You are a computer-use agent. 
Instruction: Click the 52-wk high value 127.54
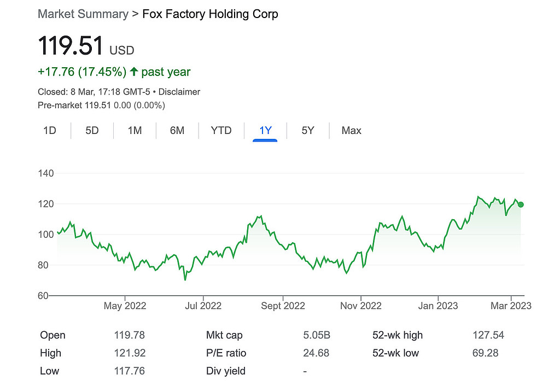coord(488,335)
